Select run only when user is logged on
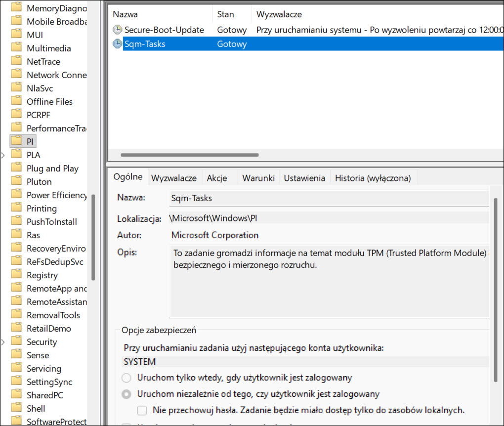The height and width of the screenshot is (426, 504). pyautogui.click(x=127, y=378)
